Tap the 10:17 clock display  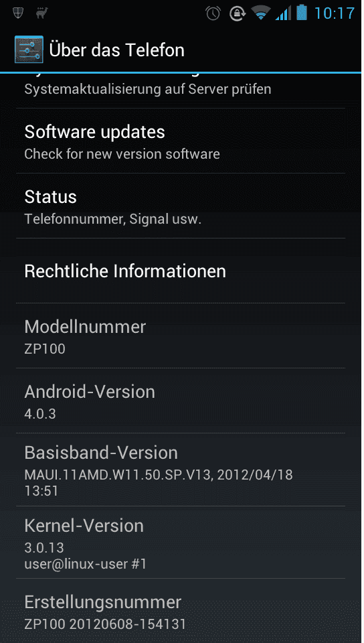point(334,13)
